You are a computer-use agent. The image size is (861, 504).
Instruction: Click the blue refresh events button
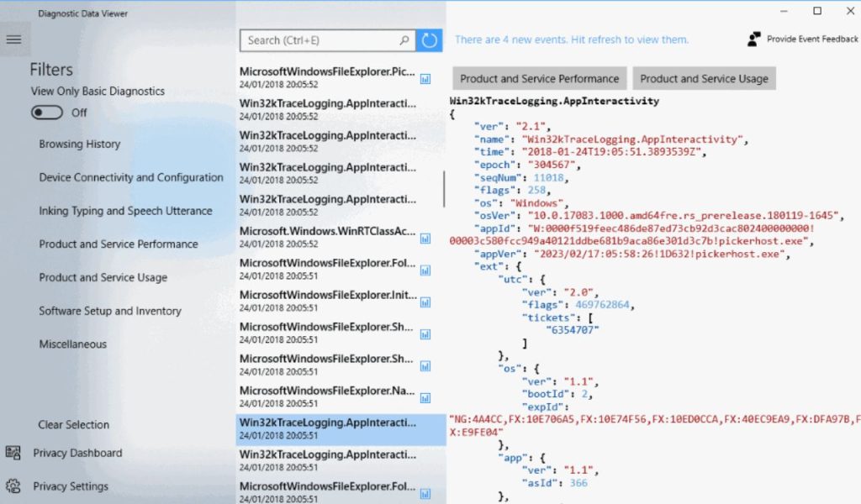point(430,40)
